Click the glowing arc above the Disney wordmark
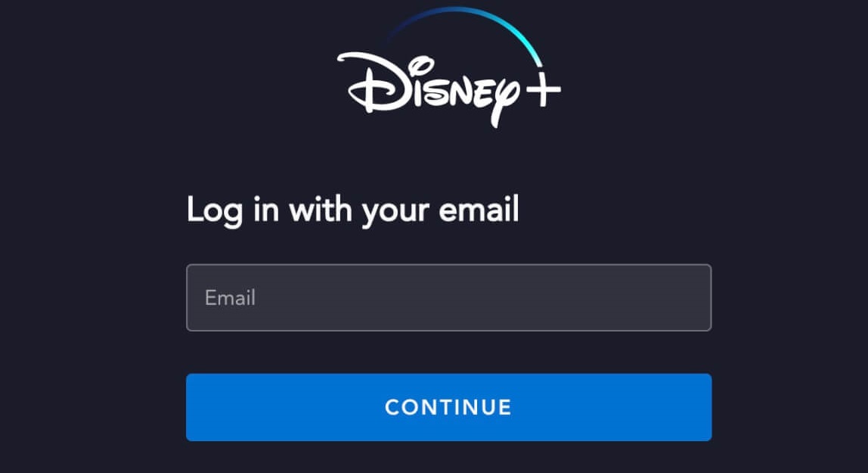Viewport: 868px width, 473px height. tap(465, 33)
